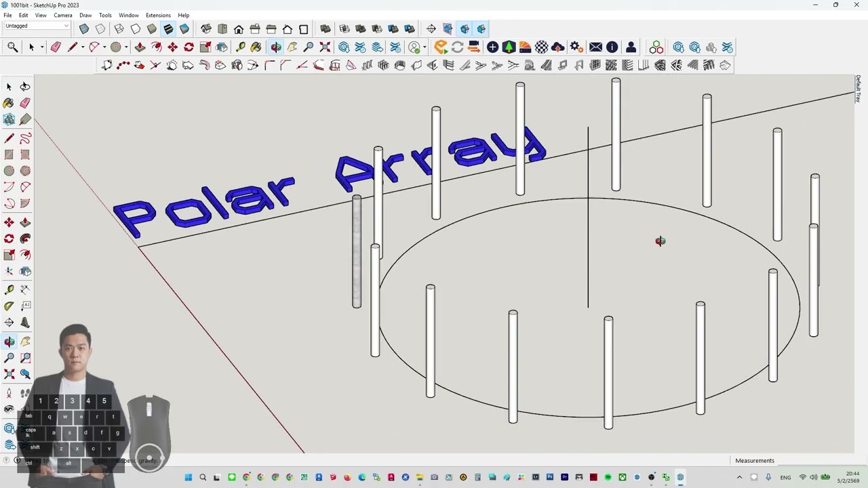Click the taskbar search icon
This screenshot has height=488, width=868.
(x=203, y=477)
